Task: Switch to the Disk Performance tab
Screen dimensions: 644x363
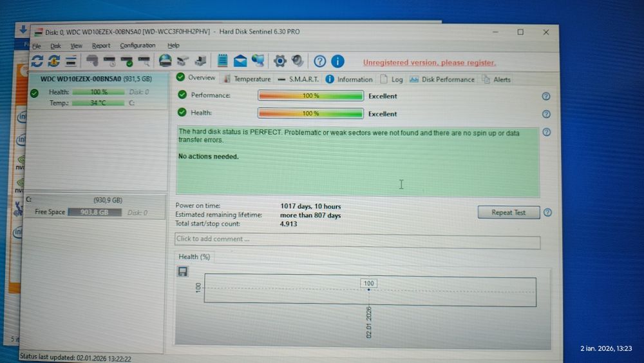Action: (442, 79)
